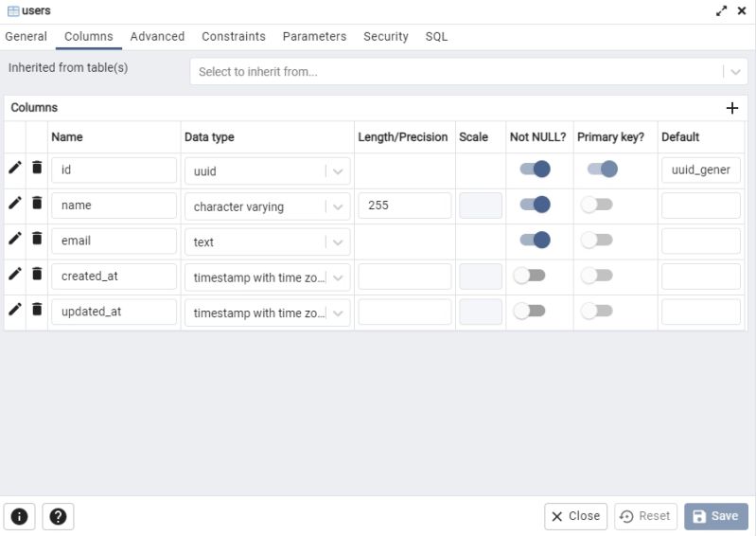
Task: Click the length field for updated_at
Action: tap(405, 312)
